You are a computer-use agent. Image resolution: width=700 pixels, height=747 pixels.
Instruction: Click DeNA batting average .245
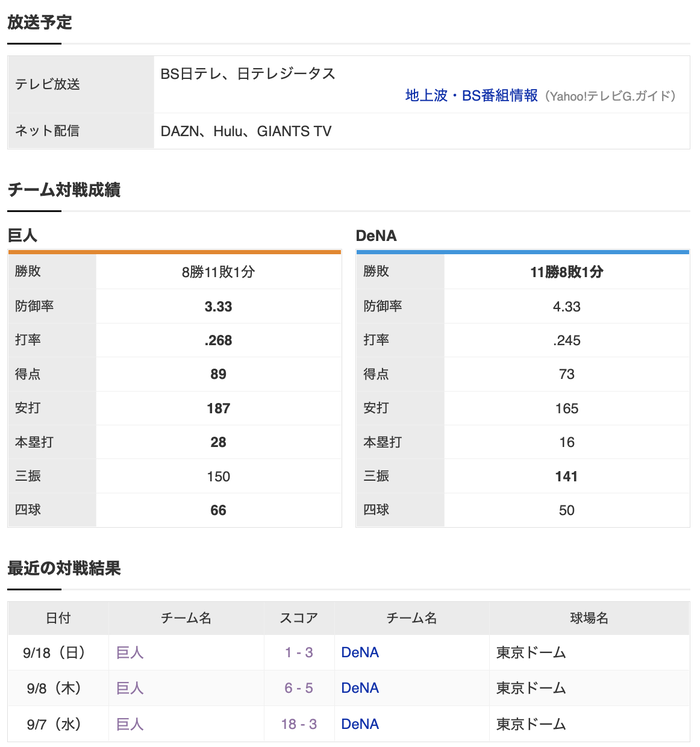[x=567, y=340]
